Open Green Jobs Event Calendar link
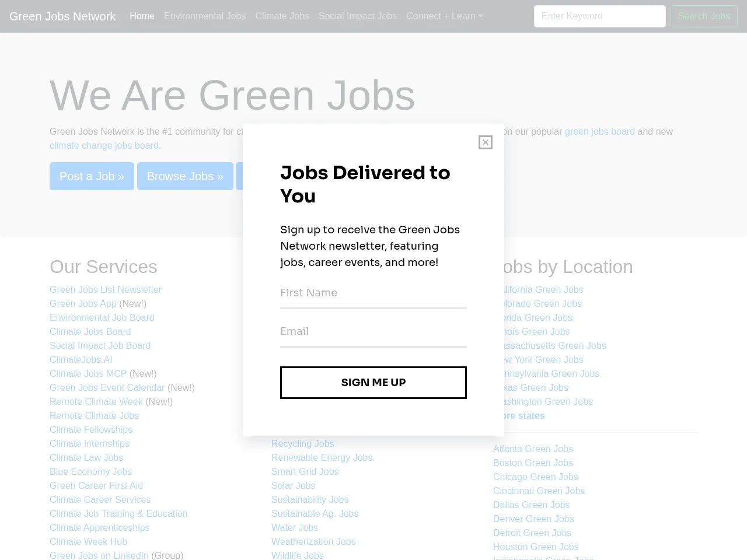Screen dimensions: 747x560 pyautogui.click(x=107, y=387)
